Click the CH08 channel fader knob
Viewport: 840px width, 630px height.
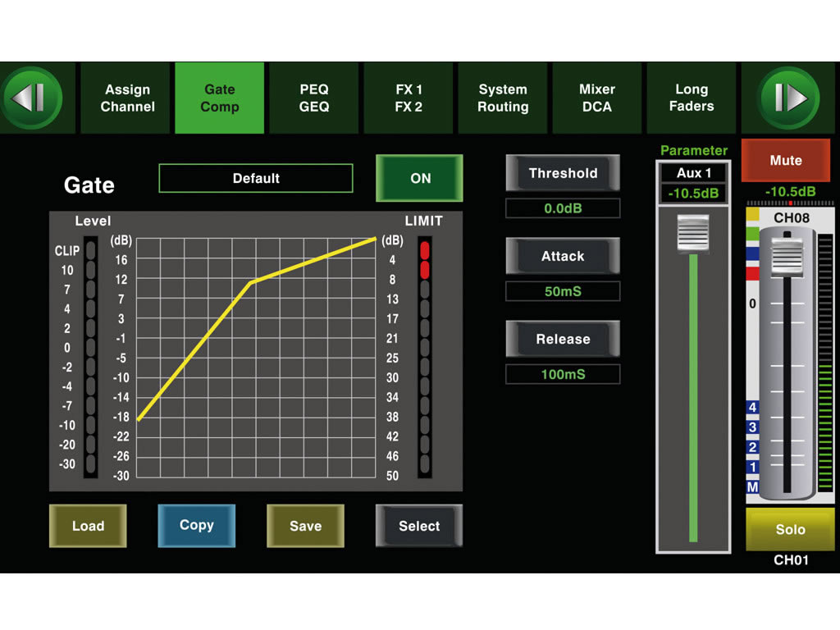click(x=787, y=255)
